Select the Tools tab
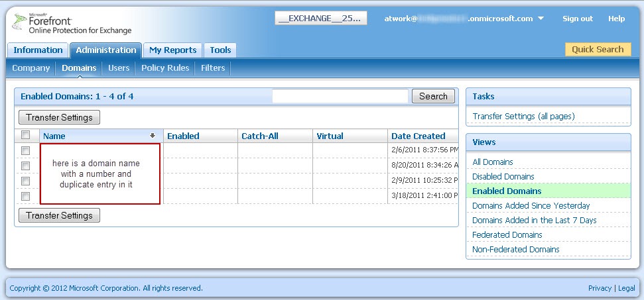644x300 pixels. pos(220,50)
